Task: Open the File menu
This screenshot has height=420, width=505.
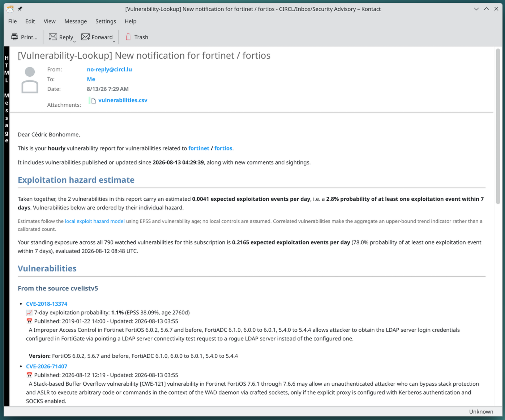Action: [x=12, y=21]
